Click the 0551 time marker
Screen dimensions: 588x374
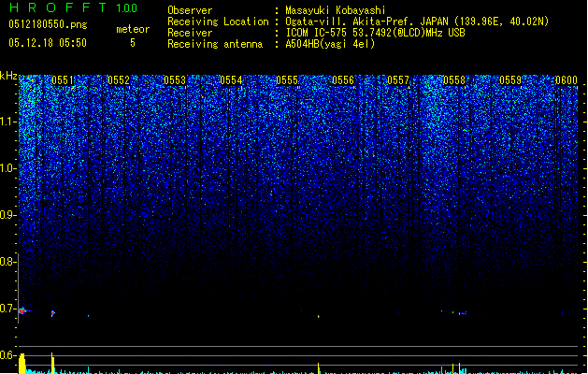point(63,80)
